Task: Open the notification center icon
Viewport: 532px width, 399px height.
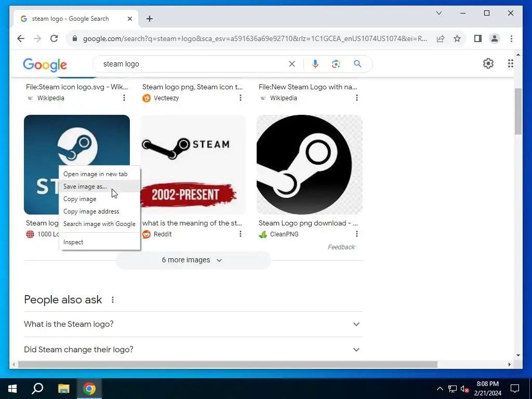Action: pos(515,389)
